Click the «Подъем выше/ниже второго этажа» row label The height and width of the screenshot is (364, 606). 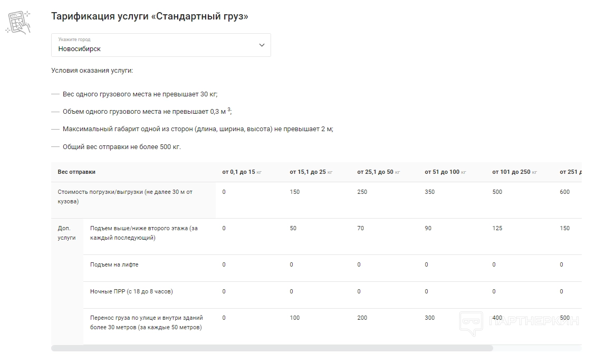(143, 233)
